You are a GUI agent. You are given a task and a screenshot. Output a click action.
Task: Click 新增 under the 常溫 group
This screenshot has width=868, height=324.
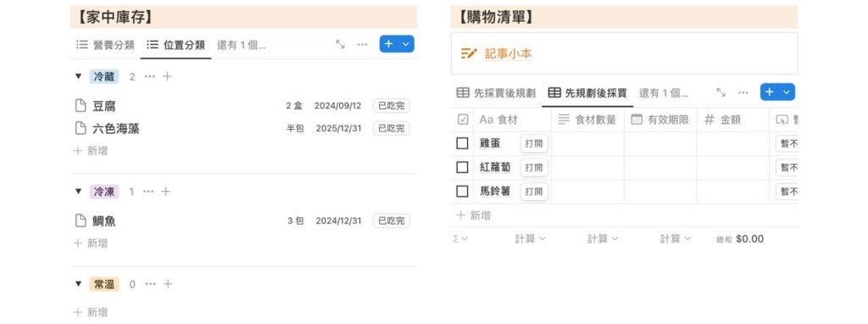[91, 312]
